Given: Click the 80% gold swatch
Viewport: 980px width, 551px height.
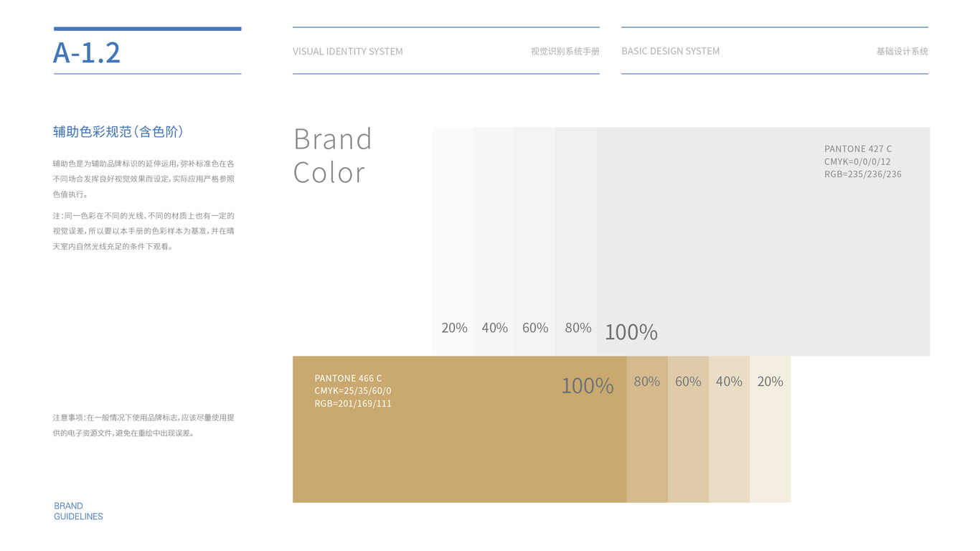Looking at the screenshot, I should (x=647, y=429).
